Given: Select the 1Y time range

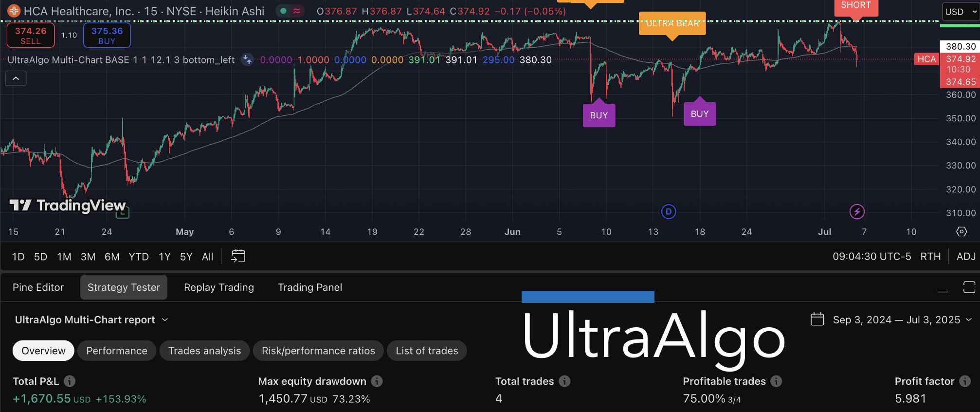Looking at the screenshot, I should click(x=164, y=257).
